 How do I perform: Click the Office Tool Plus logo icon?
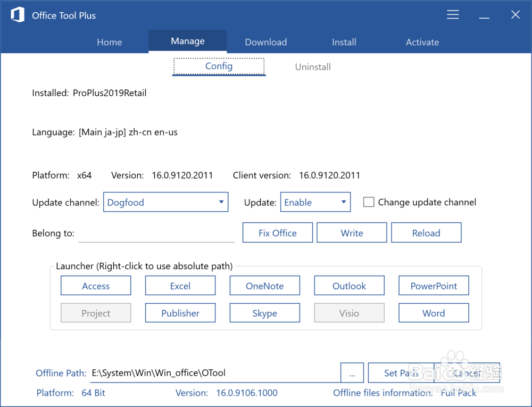18,15
